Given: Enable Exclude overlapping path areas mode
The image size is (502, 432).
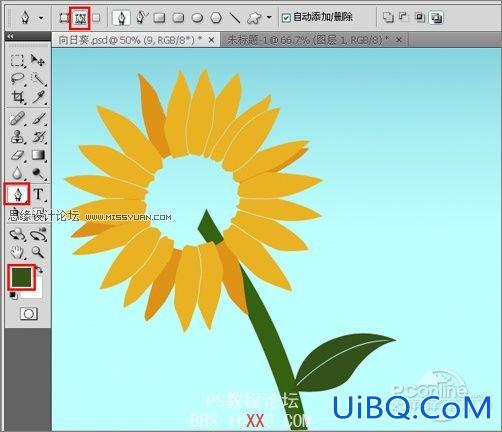Looking at the screenshot, I should [436, 18].
